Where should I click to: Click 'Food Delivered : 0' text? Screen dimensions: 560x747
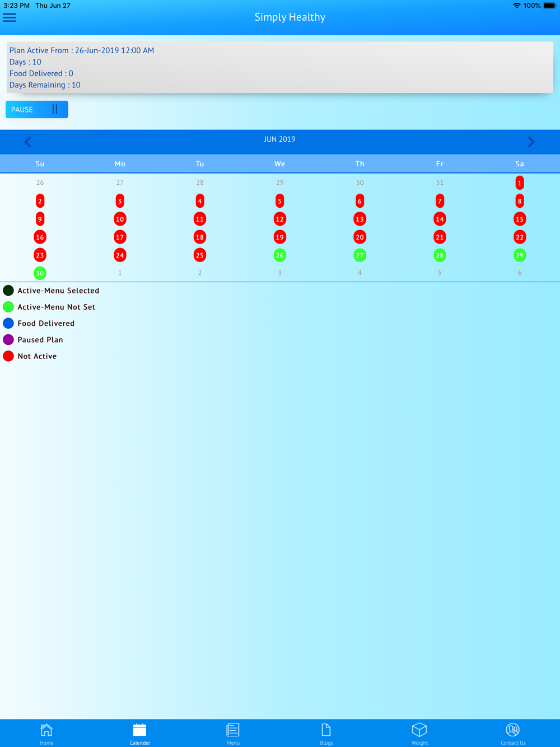click(x=41, y=73)
